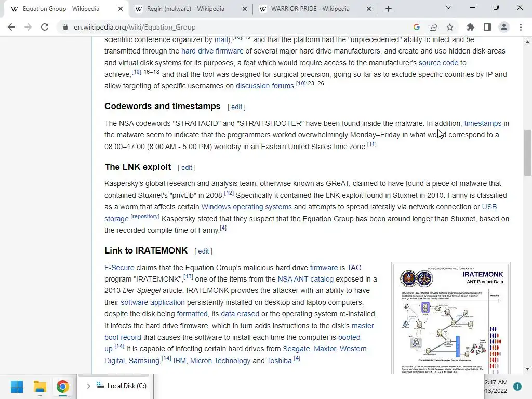
Task: Click the browser forward arrow
Action: coord(28,27)
